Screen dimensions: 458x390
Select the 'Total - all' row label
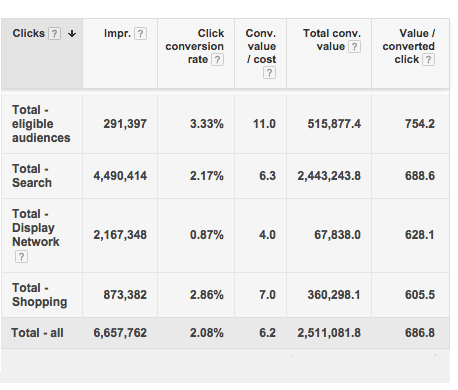point(37,333)
